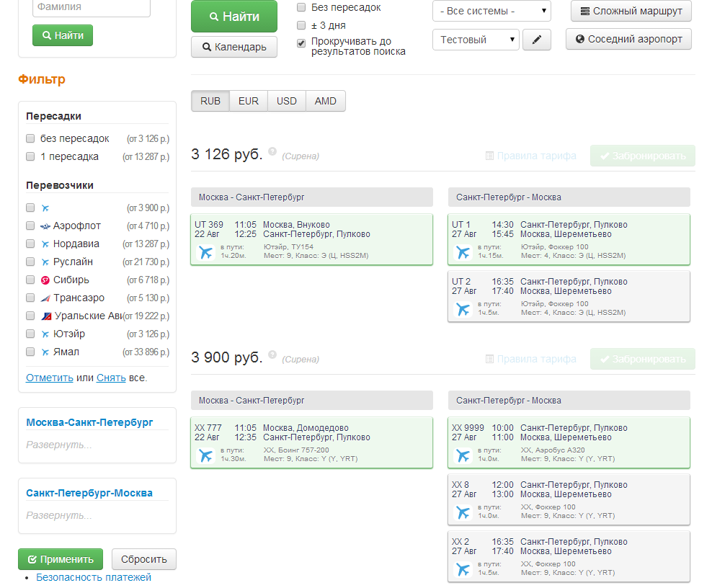Select the UT 2 16:35 return flight card
The image size is (712, 588).
tap(569, 296)
